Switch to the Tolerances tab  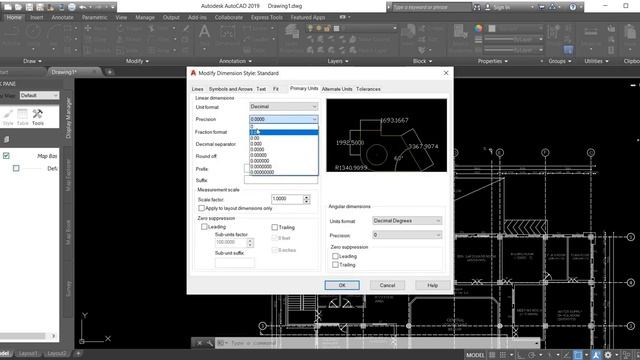point(368,89)
